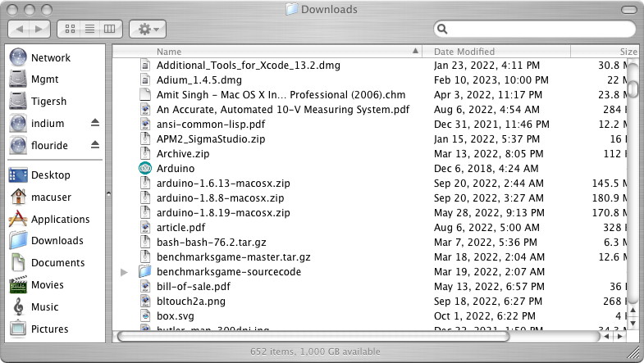Eject the indium volume

[x=95, y=123]
